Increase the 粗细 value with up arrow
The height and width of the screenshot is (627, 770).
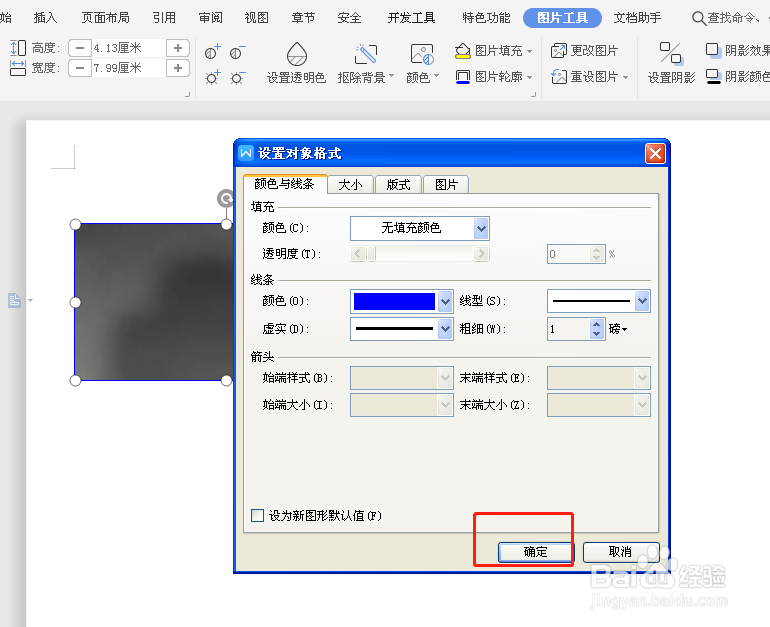596,325
